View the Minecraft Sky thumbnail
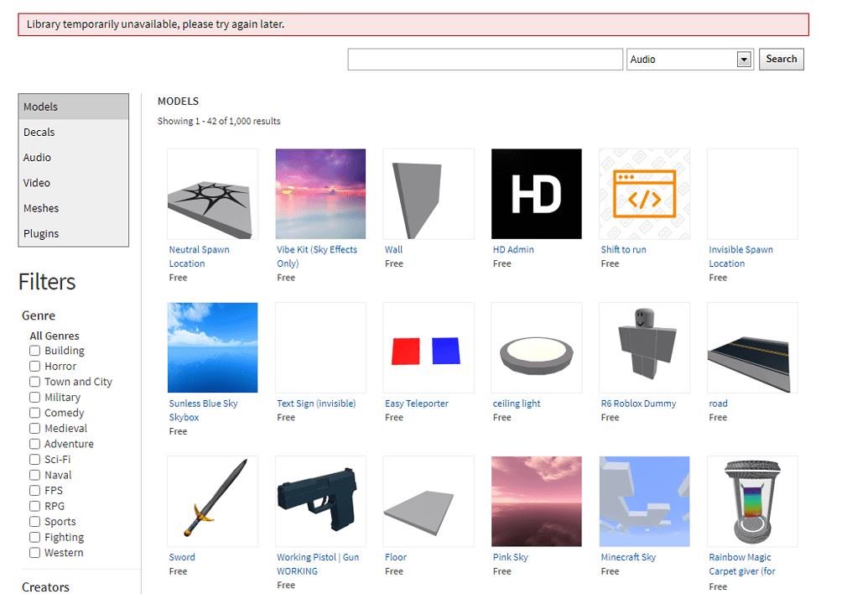 [x=644, y=501]
